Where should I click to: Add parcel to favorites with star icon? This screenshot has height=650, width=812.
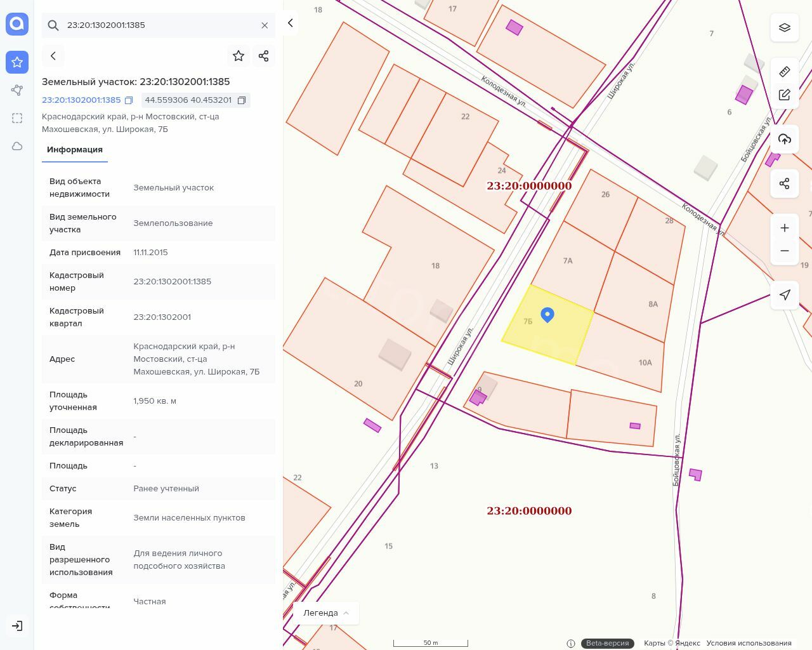(x=239, y=56)
